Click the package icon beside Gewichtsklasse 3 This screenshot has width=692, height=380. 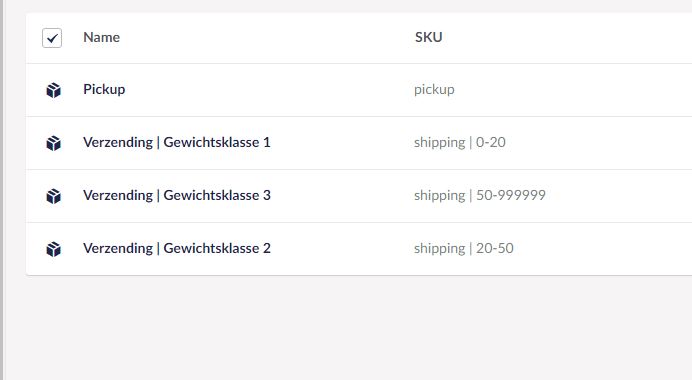point(53,196)
